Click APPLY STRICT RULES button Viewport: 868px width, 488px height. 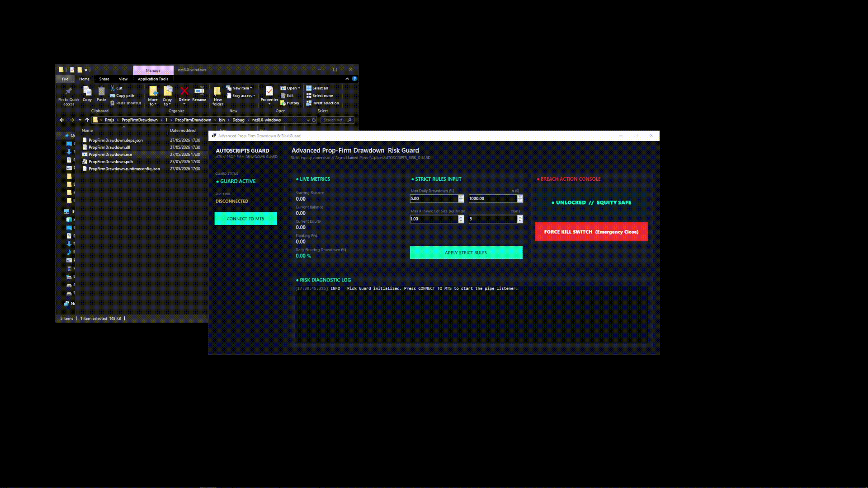(466, 253)
